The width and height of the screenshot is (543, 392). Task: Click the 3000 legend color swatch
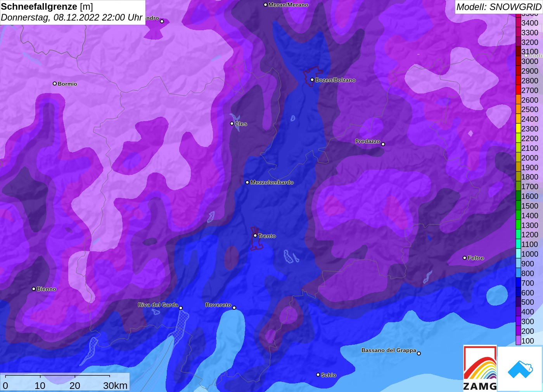[x=518, y=61]
